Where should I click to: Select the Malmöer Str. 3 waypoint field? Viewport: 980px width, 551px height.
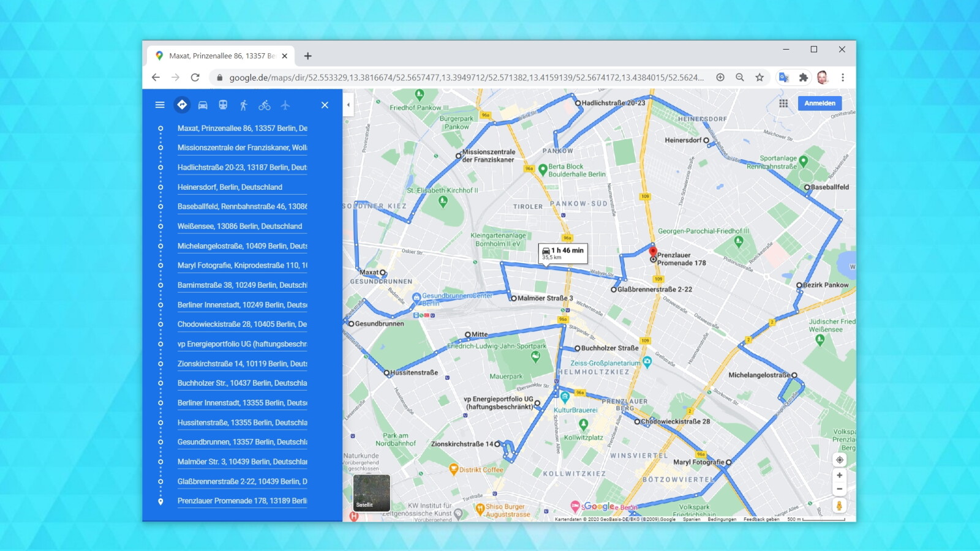pyautogui.click(x=242, y=462)
